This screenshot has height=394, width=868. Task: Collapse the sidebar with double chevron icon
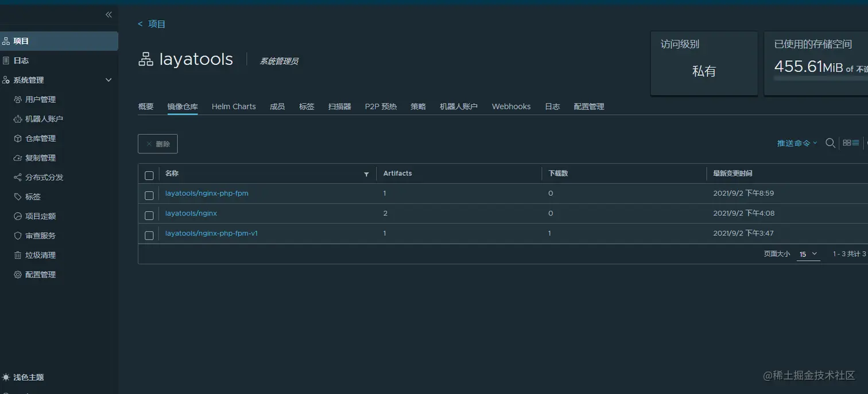[108, 14]
